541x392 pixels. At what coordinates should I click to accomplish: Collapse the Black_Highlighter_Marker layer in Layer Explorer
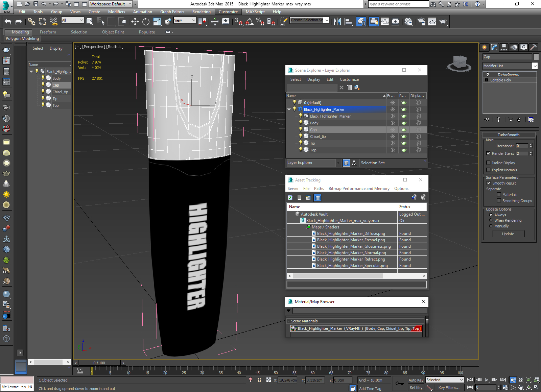tap(289, 109)
